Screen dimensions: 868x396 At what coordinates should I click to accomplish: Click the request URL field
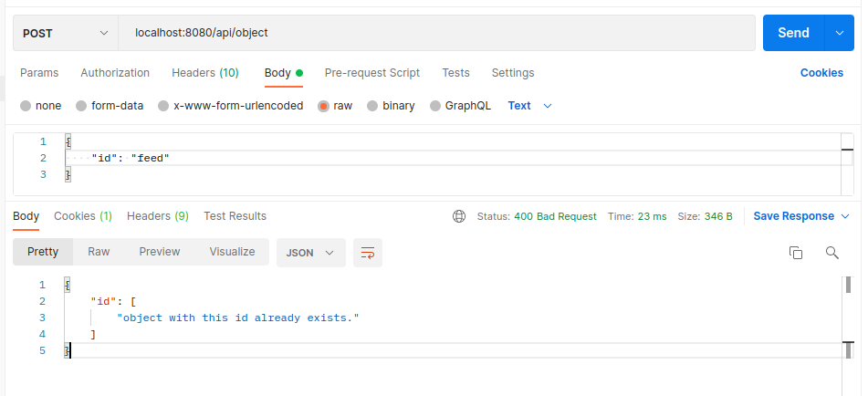[x=437, y=33]
